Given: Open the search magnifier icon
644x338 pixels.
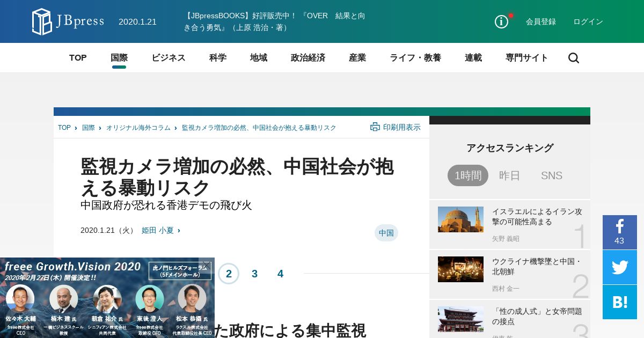Looking at the screenshot, I should [574, 58].
